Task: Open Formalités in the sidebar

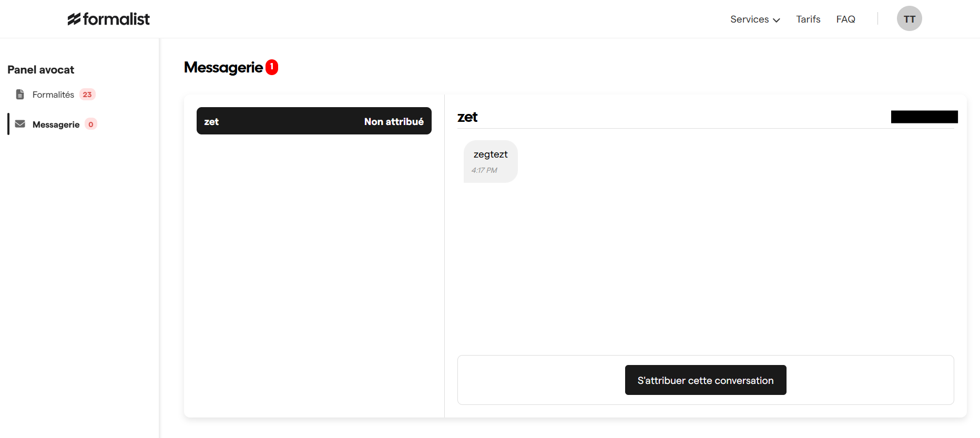Action: click(53, 95)
